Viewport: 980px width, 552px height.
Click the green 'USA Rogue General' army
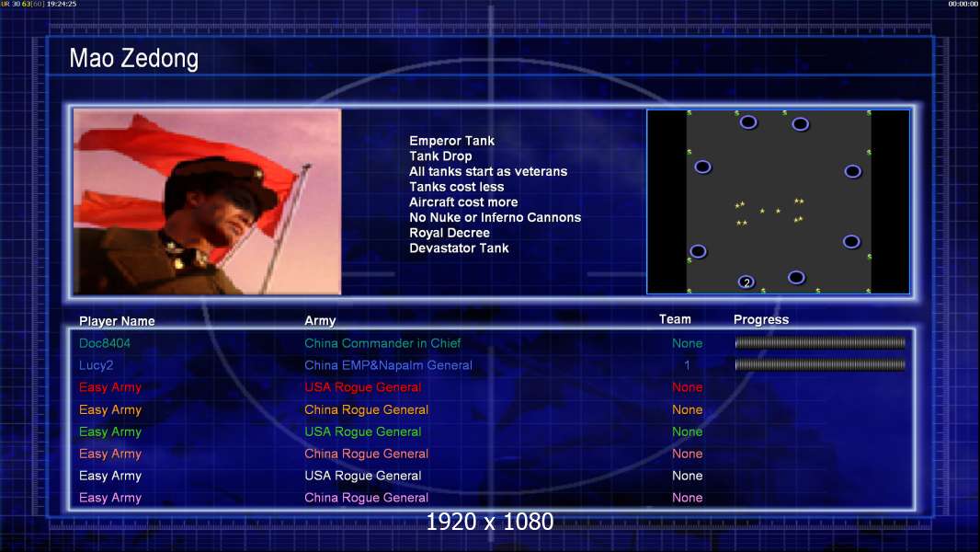tap(362, 432)
